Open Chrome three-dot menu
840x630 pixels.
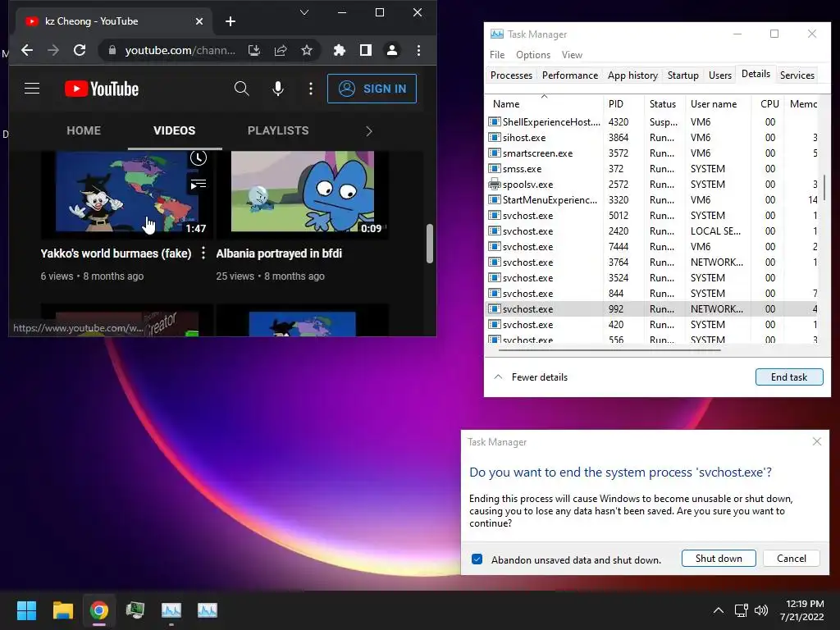[418, 50]
